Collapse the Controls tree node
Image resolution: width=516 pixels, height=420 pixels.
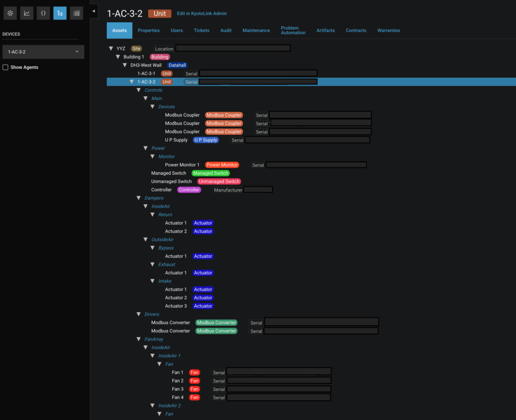click(139, 90)
